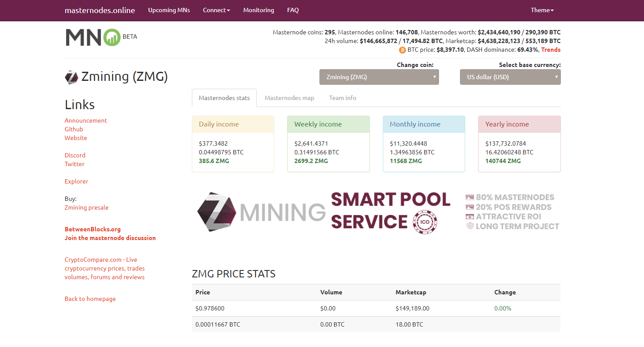Screen dimensions: 644x347
Task: Open the Twitter link
Action: click(x=74, y=164)
